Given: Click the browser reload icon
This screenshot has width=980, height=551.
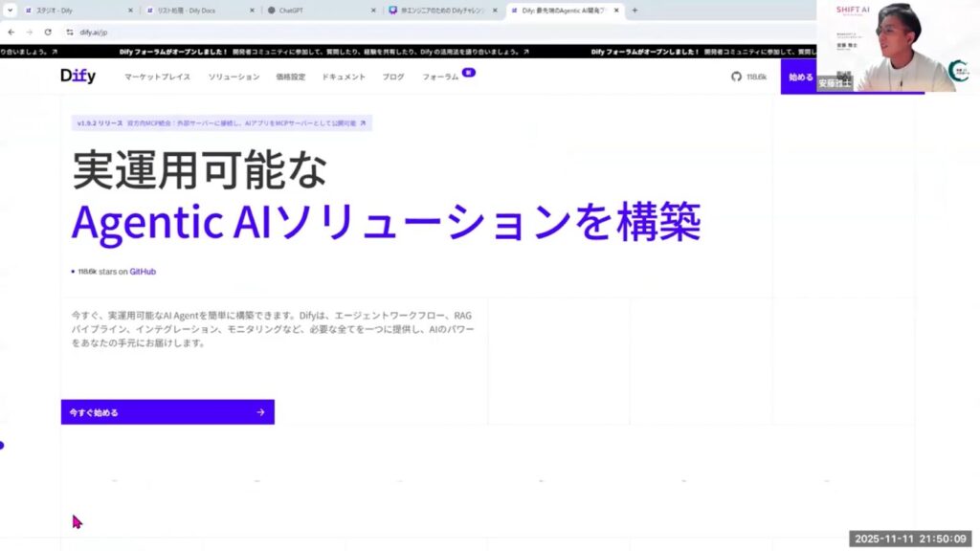Looking at the screenshot, I should 48,32.
